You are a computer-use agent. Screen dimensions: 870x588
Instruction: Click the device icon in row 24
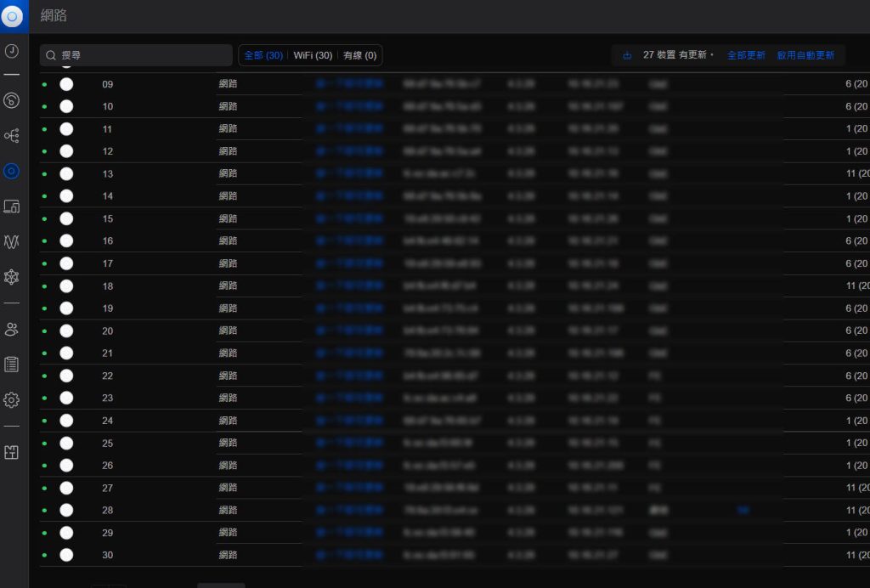coord(66,421)
